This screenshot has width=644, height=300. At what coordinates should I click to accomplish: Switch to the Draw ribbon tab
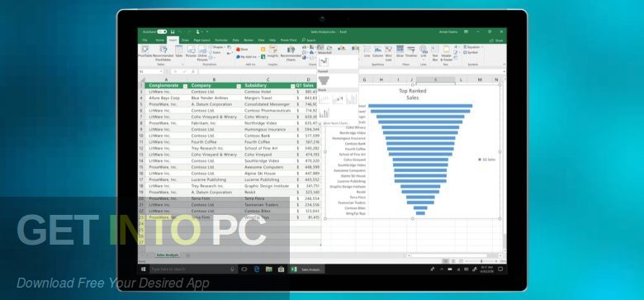point(185,40)
